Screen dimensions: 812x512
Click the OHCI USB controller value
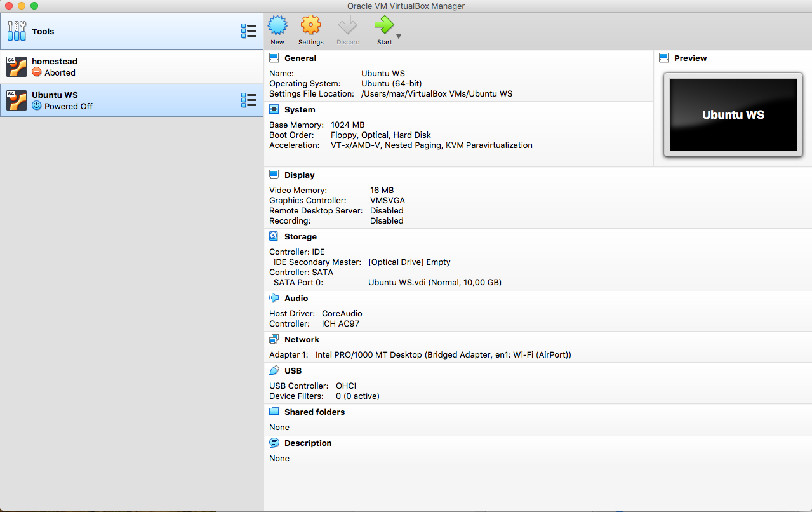(x=346, y=386)
